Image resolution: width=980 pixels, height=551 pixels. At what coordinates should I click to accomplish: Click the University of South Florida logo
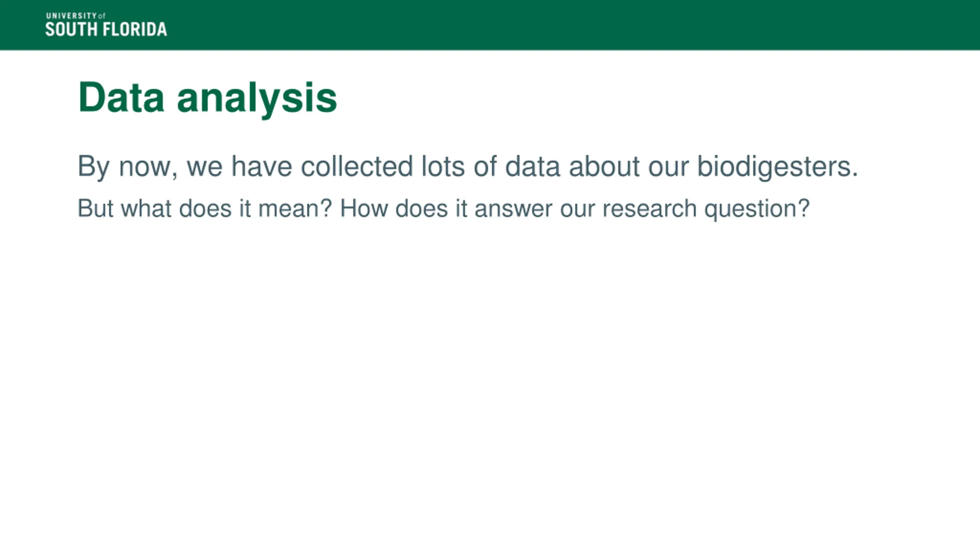[106, 25]
